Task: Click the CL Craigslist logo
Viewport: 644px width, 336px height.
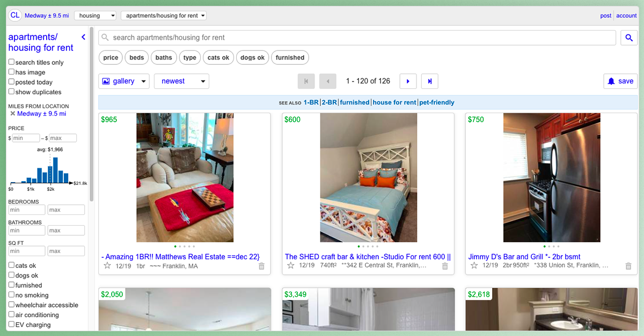Action: (14, 15)
